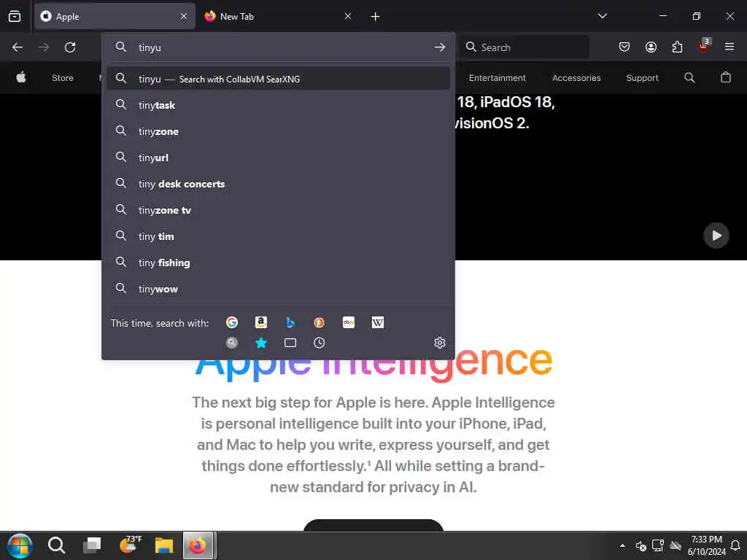Open Store in Apple navigation
The height and width of the screenshot is (560, 747).
click(63, 77)
